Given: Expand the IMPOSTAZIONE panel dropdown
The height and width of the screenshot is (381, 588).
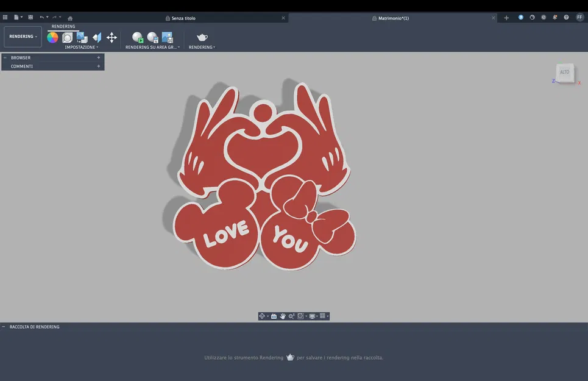Looking at the screenshot, I should click(82, 48).
